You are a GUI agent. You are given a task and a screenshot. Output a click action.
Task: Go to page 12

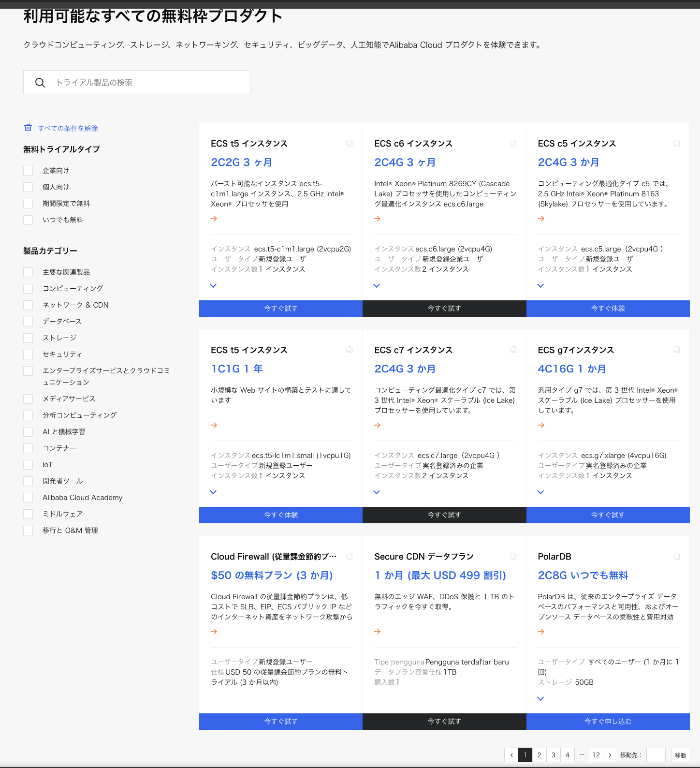point(596,755)
